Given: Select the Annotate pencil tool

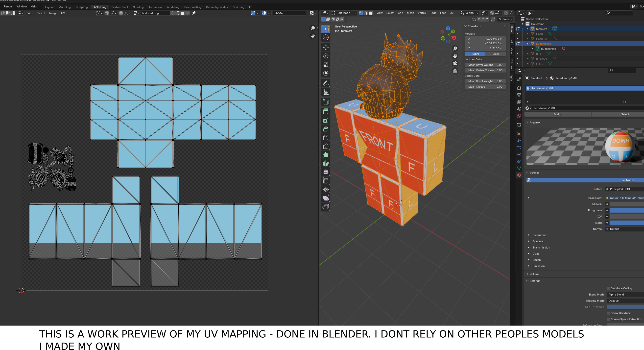Looking at the screenshot, I should tap(326, 83).
